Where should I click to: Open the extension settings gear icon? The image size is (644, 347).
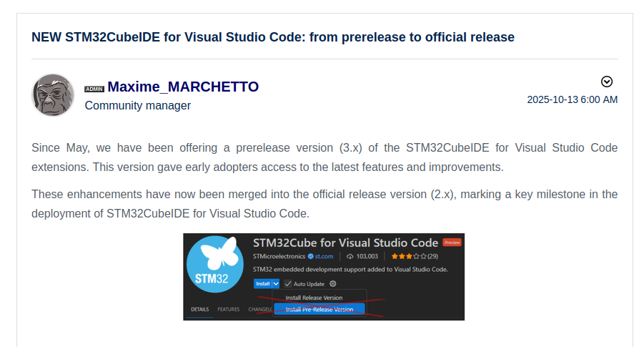(x=333, y=284)
